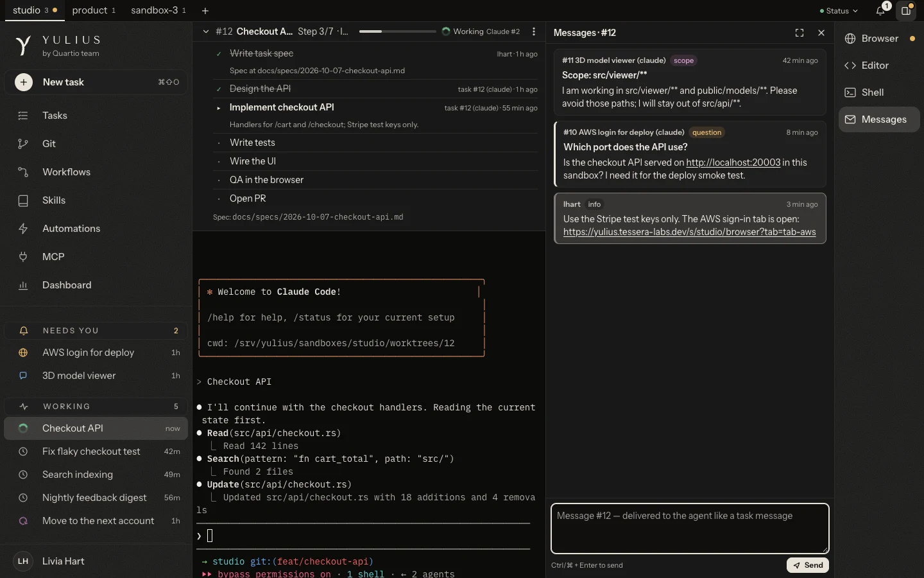Open the Tasks list icon in sidebar

point(23,116)
